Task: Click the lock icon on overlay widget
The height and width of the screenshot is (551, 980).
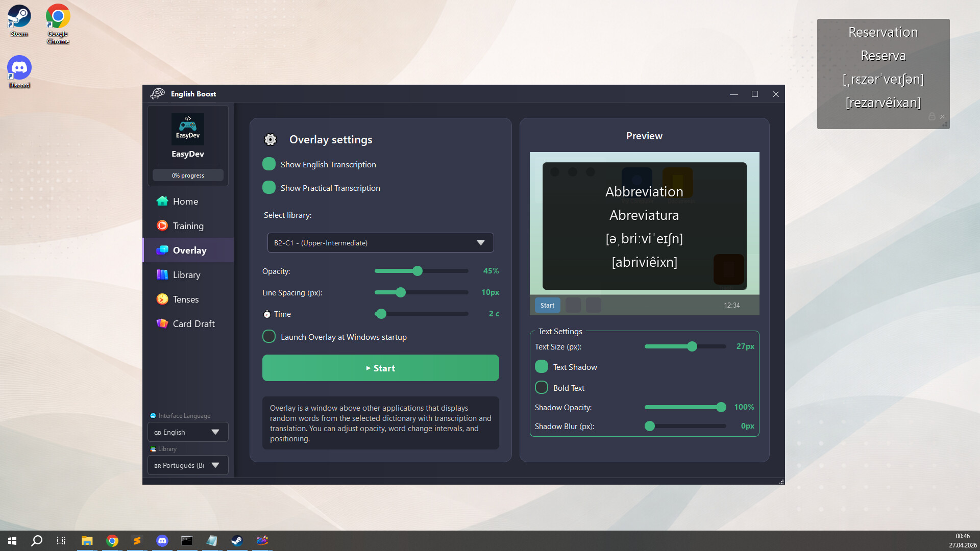Action: tap(932, 117)
